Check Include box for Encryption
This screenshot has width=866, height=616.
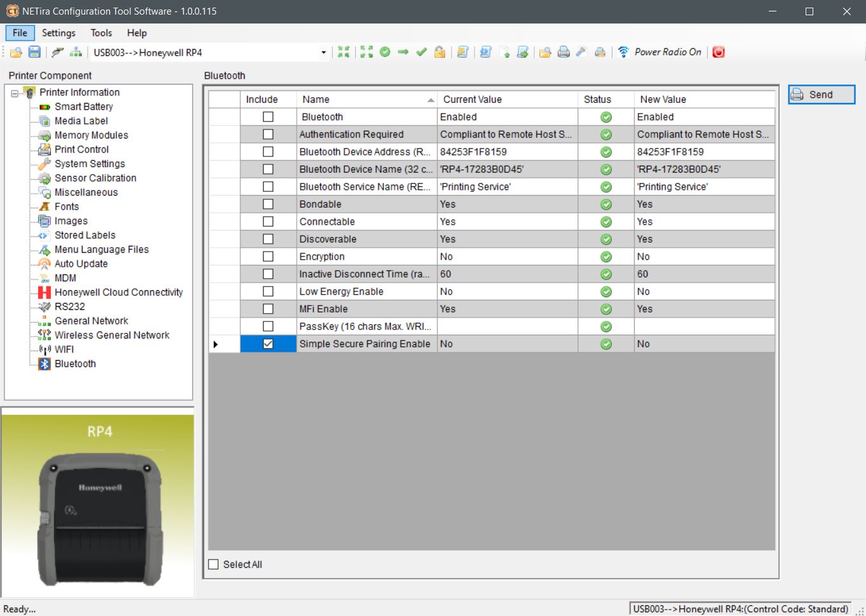pyautogui.click(x=268, y=257)
